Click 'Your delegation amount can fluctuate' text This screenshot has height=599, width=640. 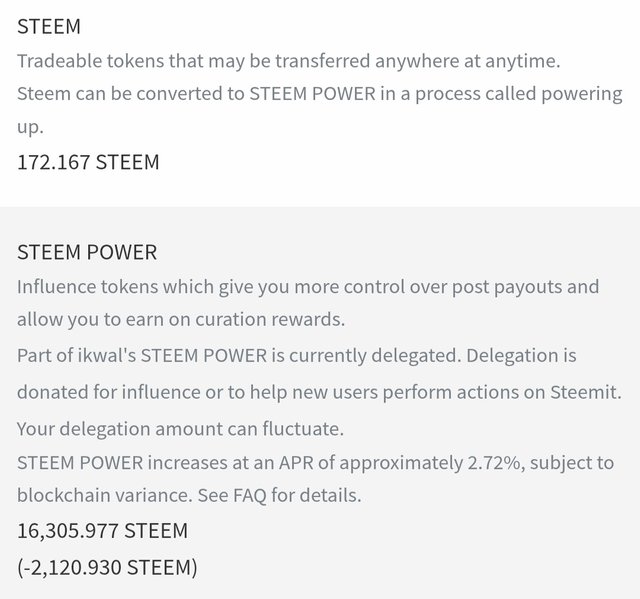(x=180, y=429)
